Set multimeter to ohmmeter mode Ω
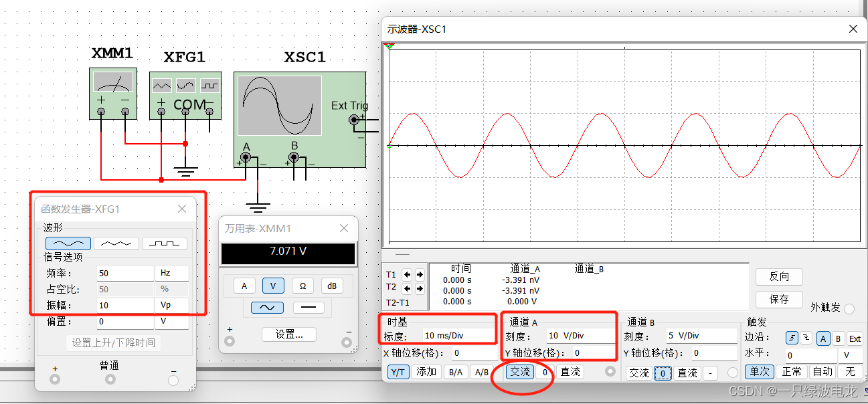868x404 pixels. pyautogui.click(x=302, y=286)
